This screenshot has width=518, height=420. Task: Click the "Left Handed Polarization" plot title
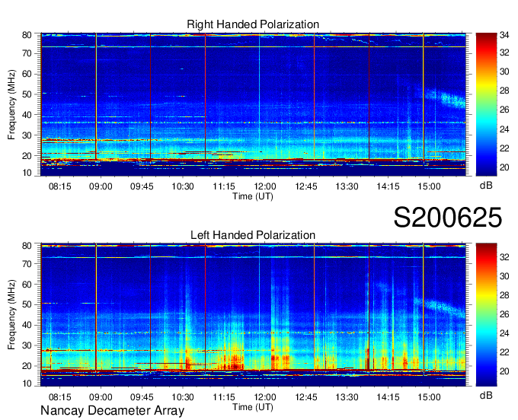253,235
